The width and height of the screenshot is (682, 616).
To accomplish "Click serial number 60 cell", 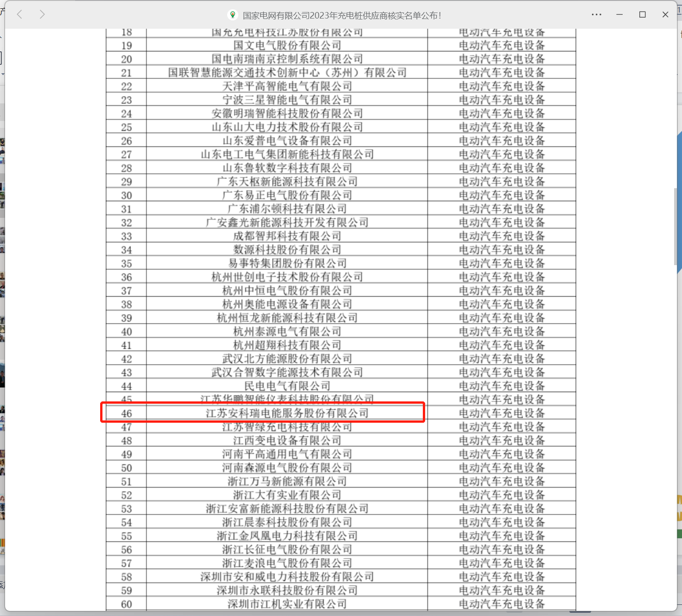I will 127,604.
